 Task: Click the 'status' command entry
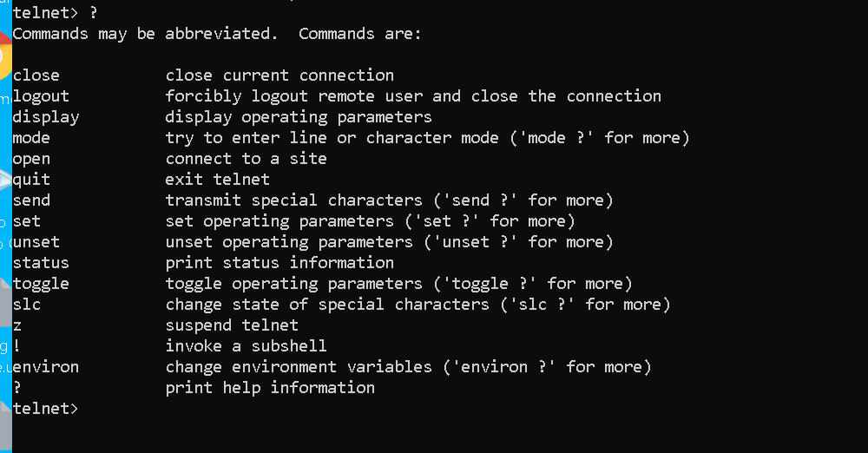click(41, 262)
